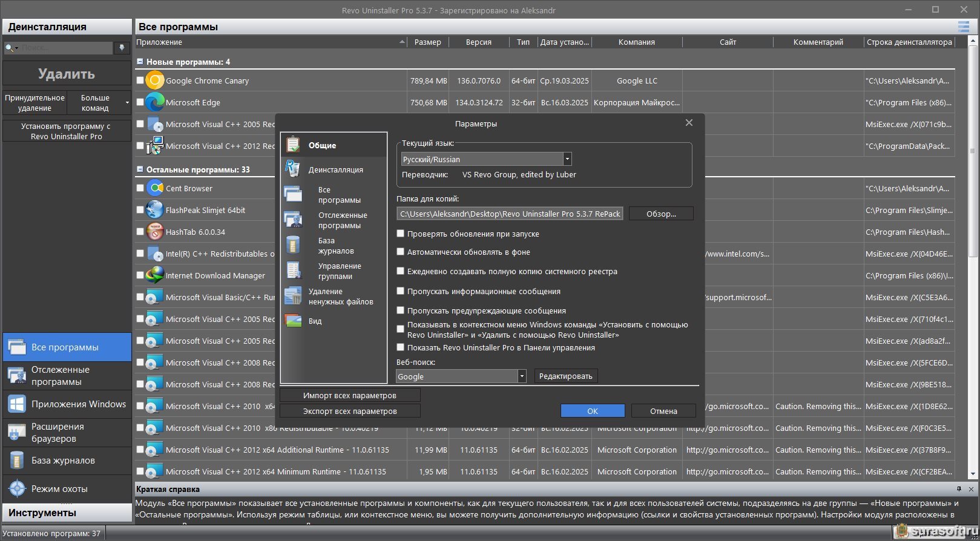Click 'Экспорт всех параметров' button
This screenshot has height=541, width=980.
click(x=350, y=411)
